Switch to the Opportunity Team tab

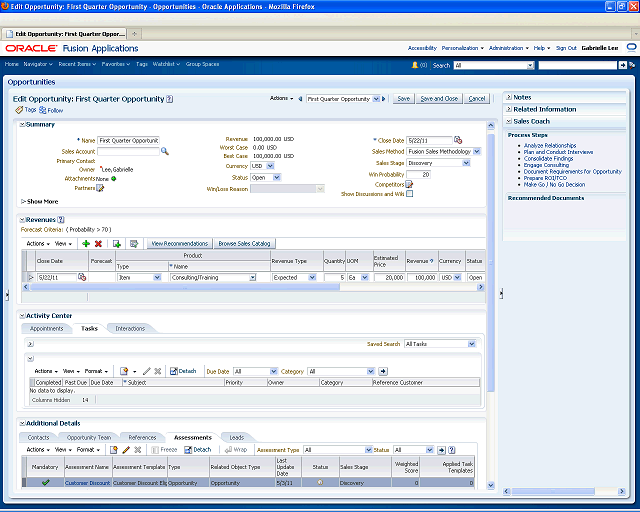[x=89, y=438]
